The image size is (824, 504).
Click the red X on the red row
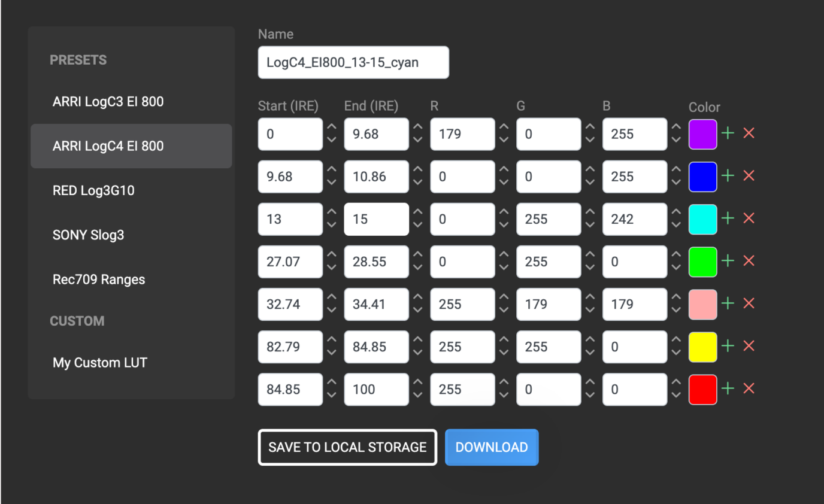click(x=749, y=388)
